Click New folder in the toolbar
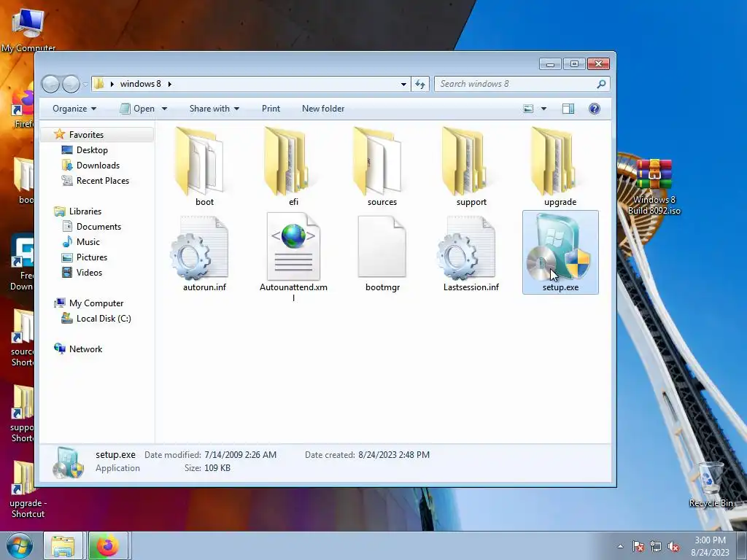747x560 pixels. click(323, 109)
